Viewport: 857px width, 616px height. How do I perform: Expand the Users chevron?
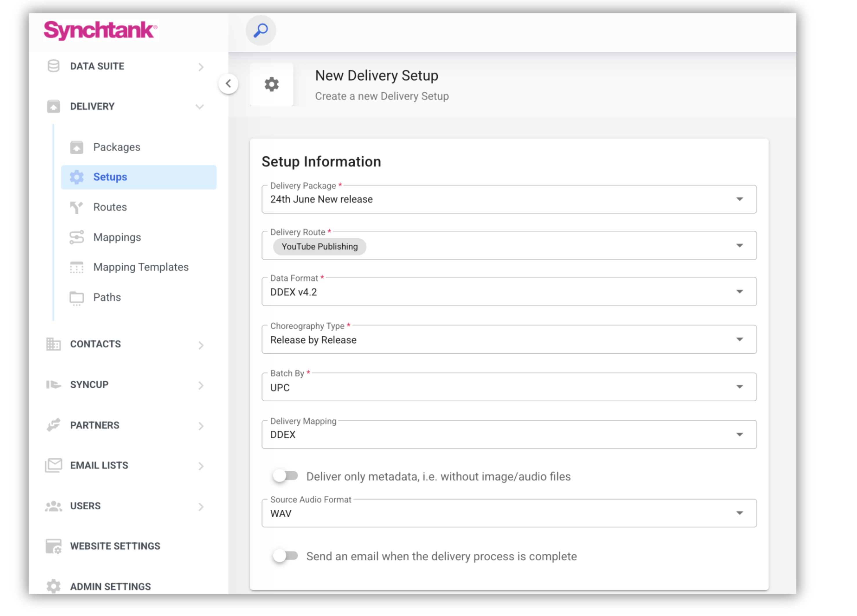click(x=201, y=507)
